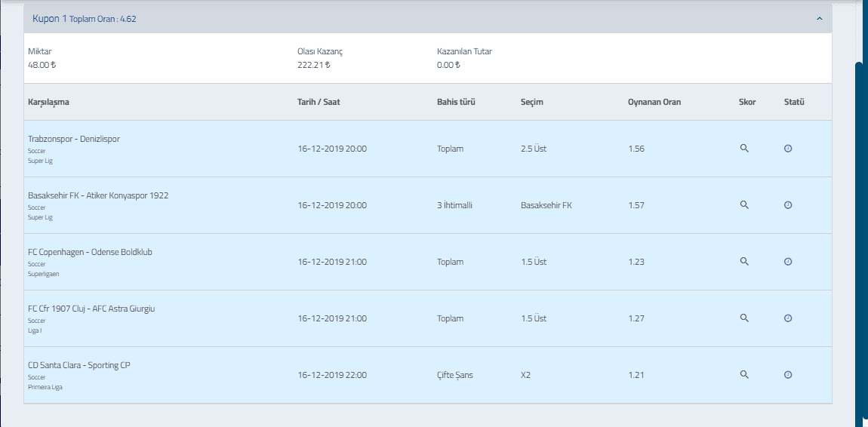The height and width of the screenshot is (427, 868).
Task: Click pending status clock for FC Copenhagen match
Action: pyautogui.click(x=788, y=261)
